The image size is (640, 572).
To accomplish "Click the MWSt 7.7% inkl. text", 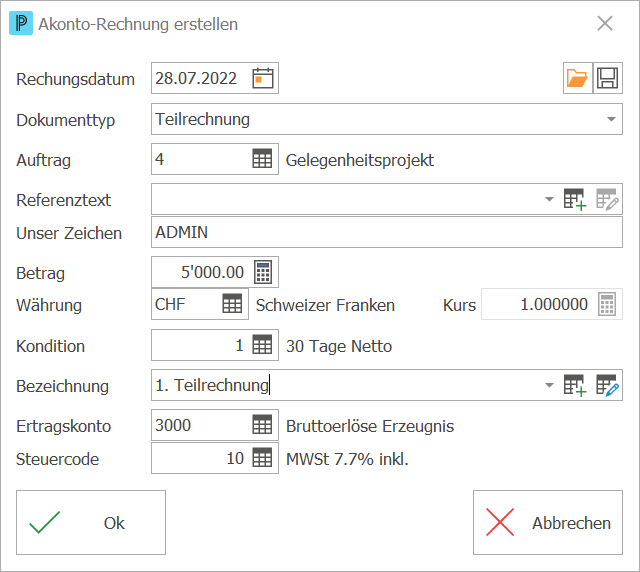I will [x=347, y=459].
